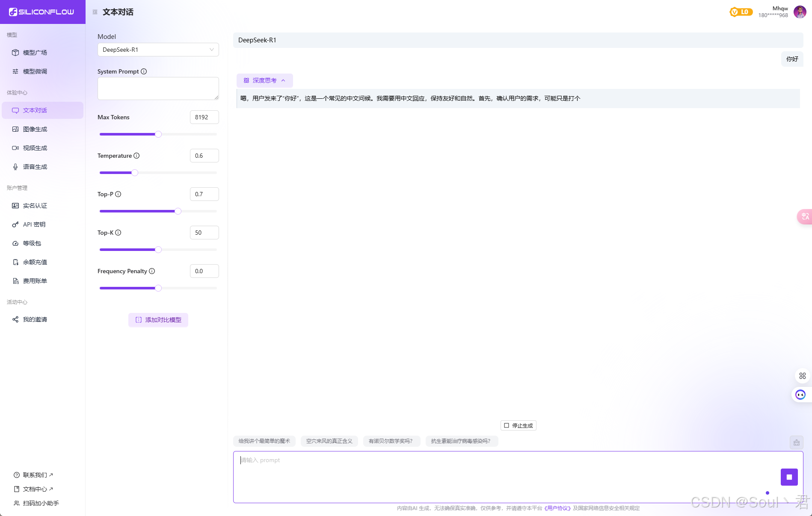
Task: Open 模型广场 in the sidebar
Action: [42, 53]
